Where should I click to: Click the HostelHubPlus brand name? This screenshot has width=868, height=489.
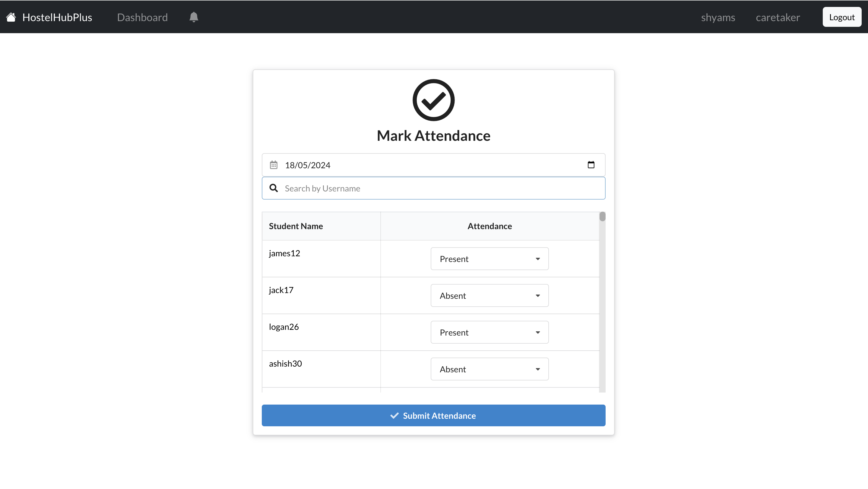click(x=57, y=17)
